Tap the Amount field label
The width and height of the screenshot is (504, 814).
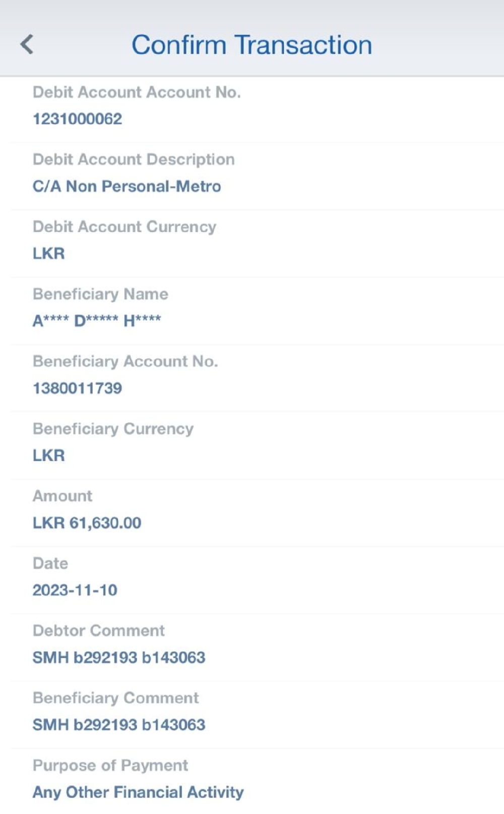pyautogui.click(x=62, y=496)
